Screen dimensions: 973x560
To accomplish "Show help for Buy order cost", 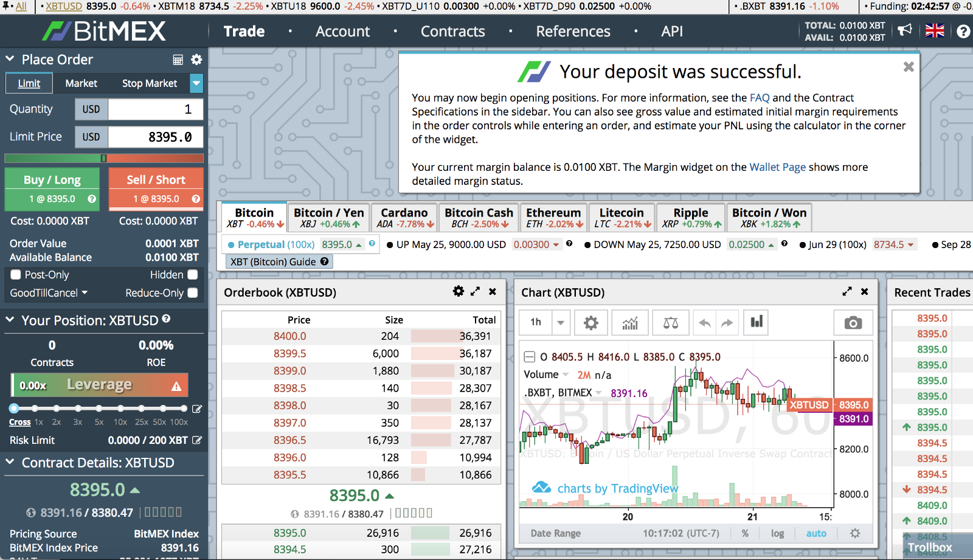I will [x=92, y=199].
